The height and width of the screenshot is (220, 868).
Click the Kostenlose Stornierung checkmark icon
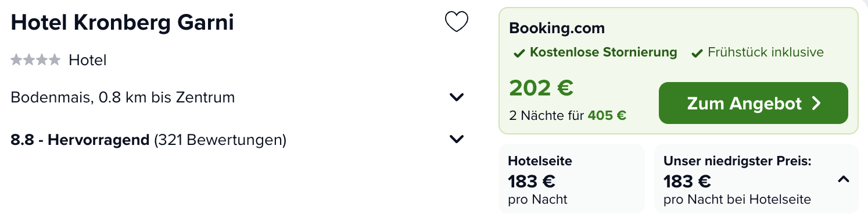[x=519, y=54]
